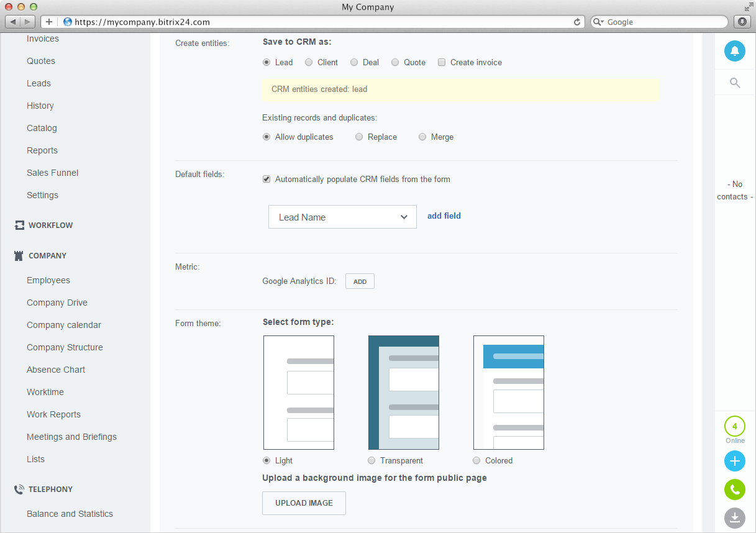Select Allow duplicates option
The width and height of the screenshot is (756, 533).
tap(266, 137)
